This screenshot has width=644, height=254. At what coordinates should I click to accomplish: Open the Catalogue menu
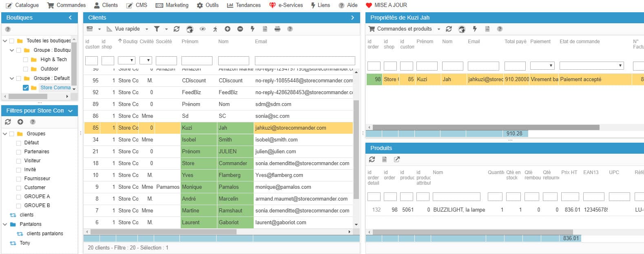tap(22, 5)
